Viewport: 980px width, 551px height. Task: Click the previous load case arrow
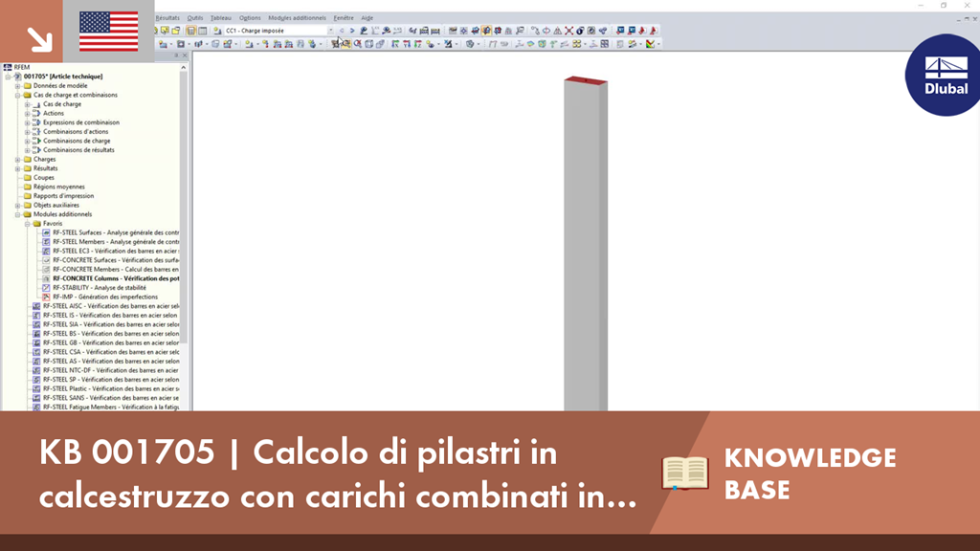click(x=342, y=30)
